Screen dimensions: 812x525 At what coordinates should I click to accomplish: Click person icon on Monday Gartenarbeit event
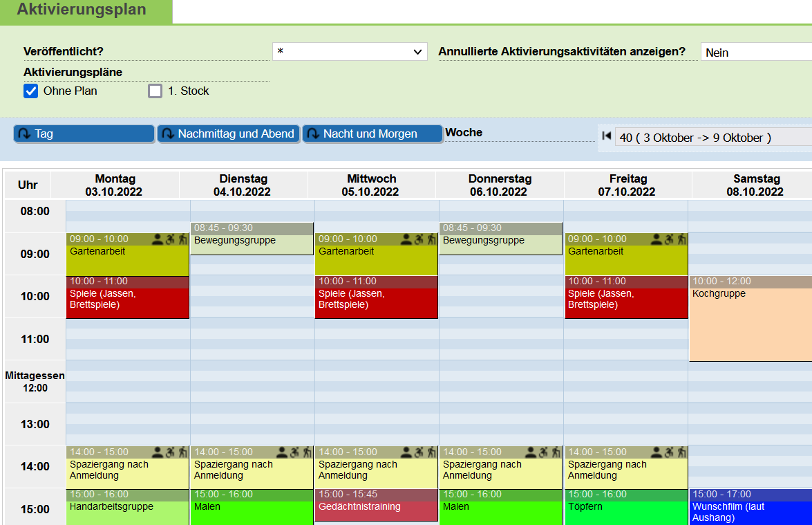tap(158, 239)
